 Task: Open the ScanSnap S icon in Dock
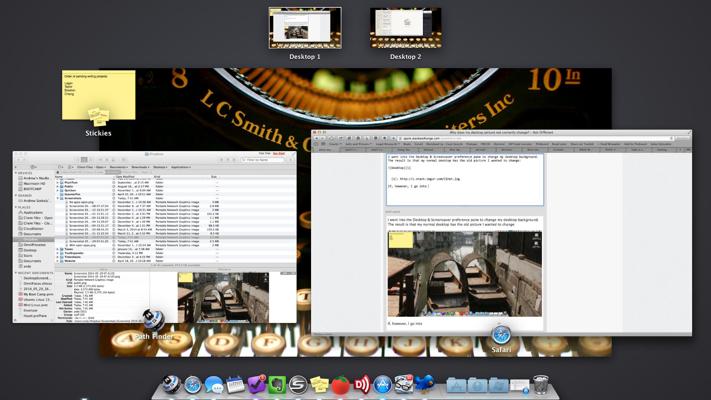click(298, 385)
